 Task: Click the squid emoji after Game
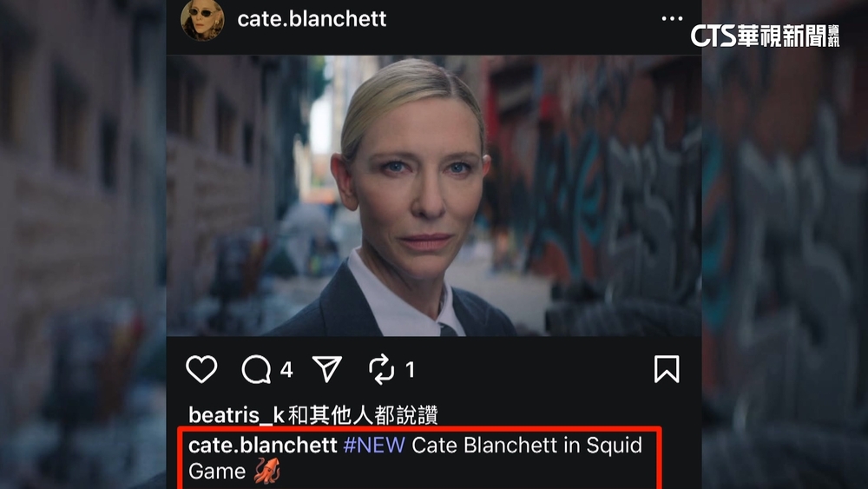[267, 472]
